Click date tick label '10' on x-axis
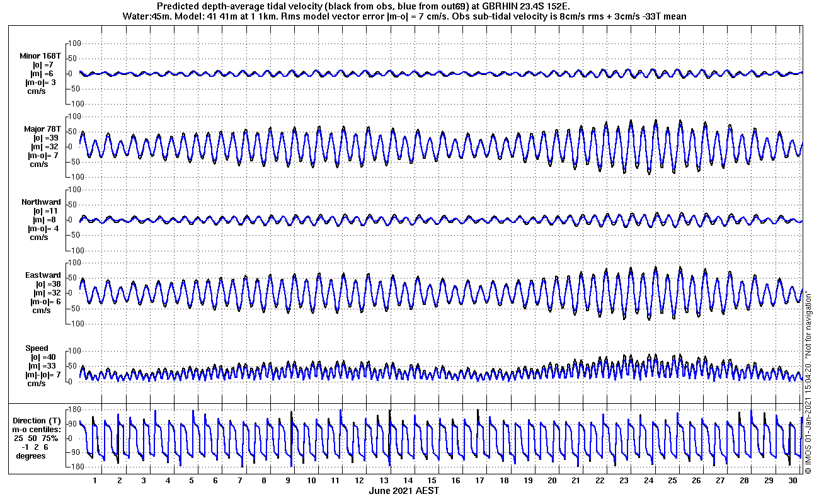 312,481
